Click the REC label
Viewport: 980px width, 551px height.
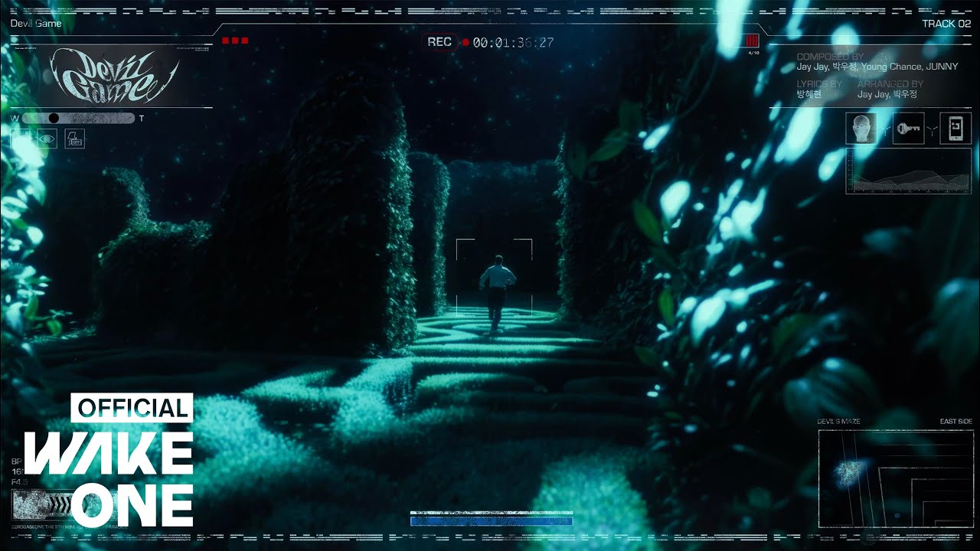(x=439, y=42)
